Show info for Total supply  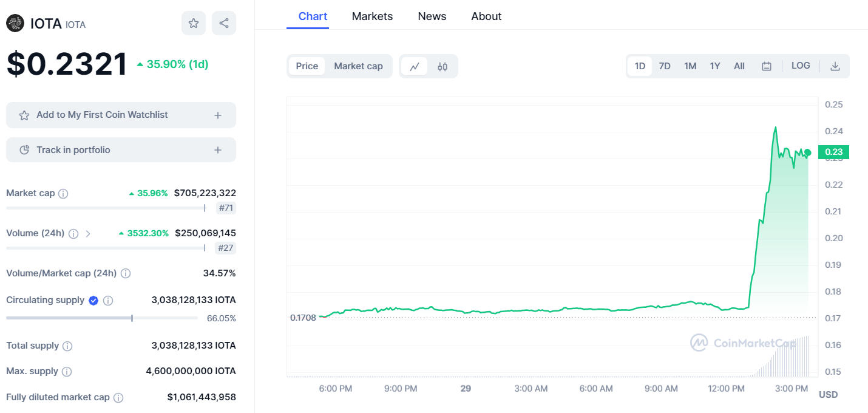(x=67, y=346)
